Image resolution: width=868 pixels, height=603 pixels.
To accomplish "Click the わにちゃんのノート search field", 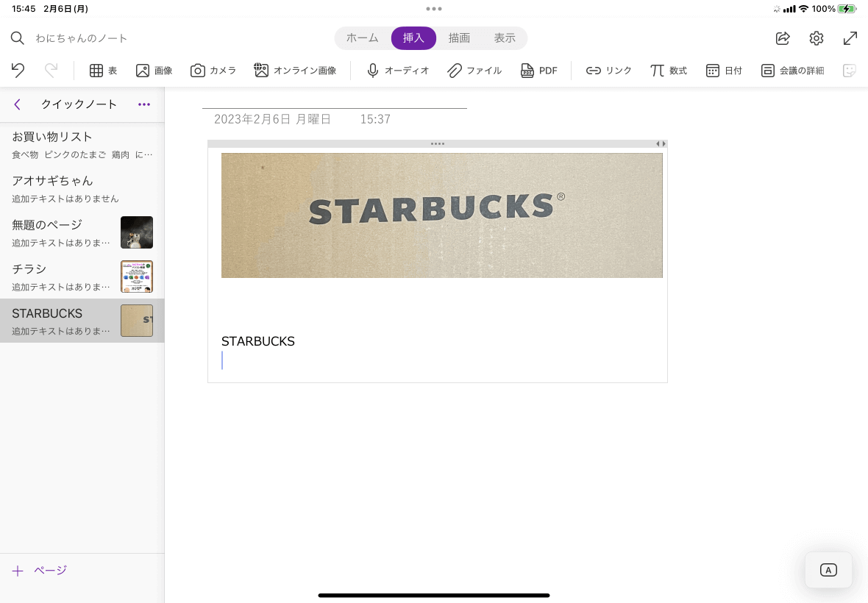I will coord(82,38).
